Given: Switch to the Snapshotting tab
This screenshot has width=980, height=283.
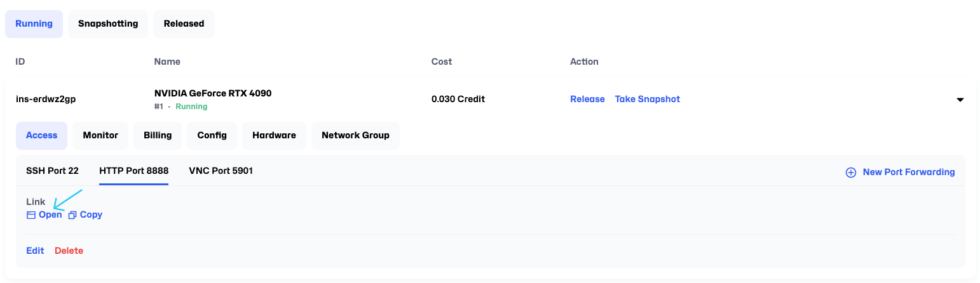Looking at the screenshot, I should coord(108,23).
